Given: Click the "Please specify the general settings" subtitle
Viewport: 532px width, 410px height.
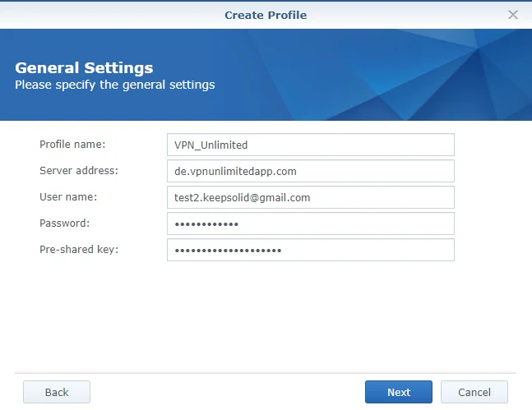Looking at the screenshot, I should (x=115, y=85).
